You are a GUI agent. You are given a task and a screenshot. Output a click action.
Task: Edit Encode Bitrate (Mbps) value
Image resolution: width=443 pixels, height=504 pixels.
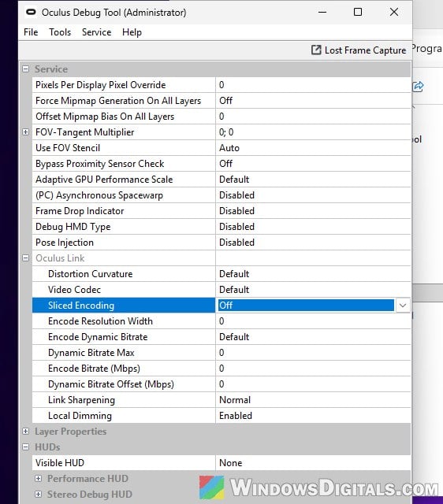click(x=313, y=369)
